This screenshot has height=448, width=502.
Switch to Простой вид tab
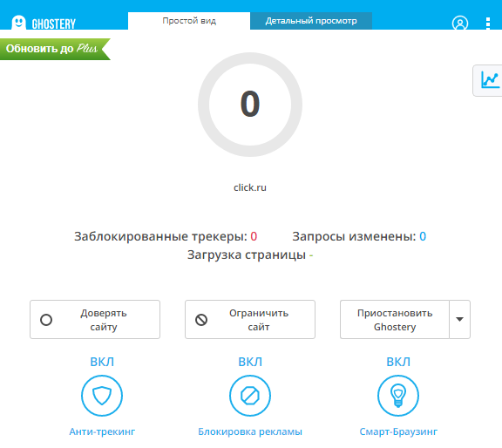pos(189,21)
